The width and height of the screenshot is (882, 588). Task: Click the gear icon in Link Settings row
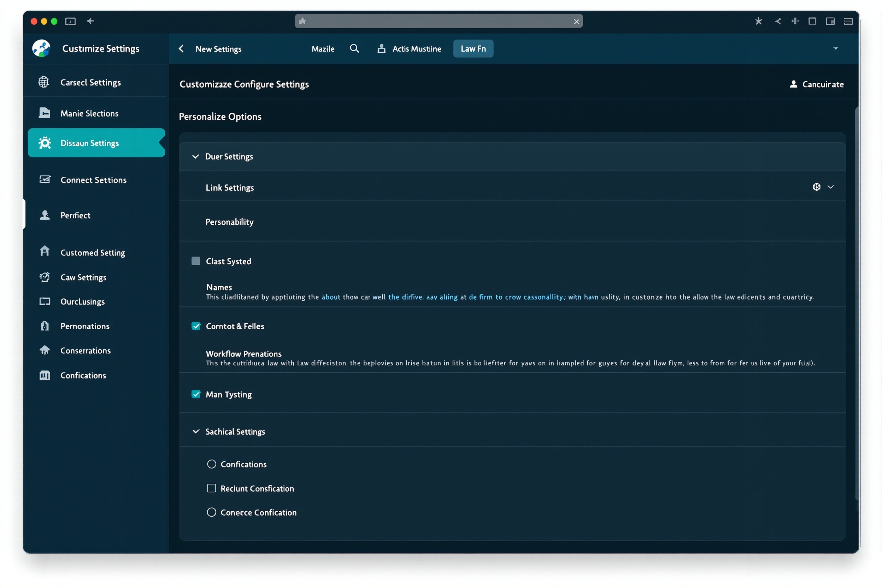pos(816,187)
